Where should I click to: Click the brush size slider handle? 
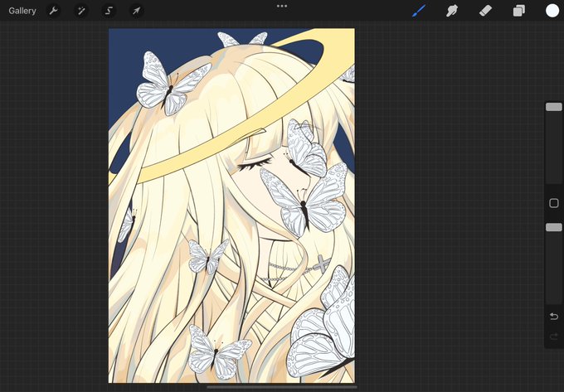[x=553, y=107]
